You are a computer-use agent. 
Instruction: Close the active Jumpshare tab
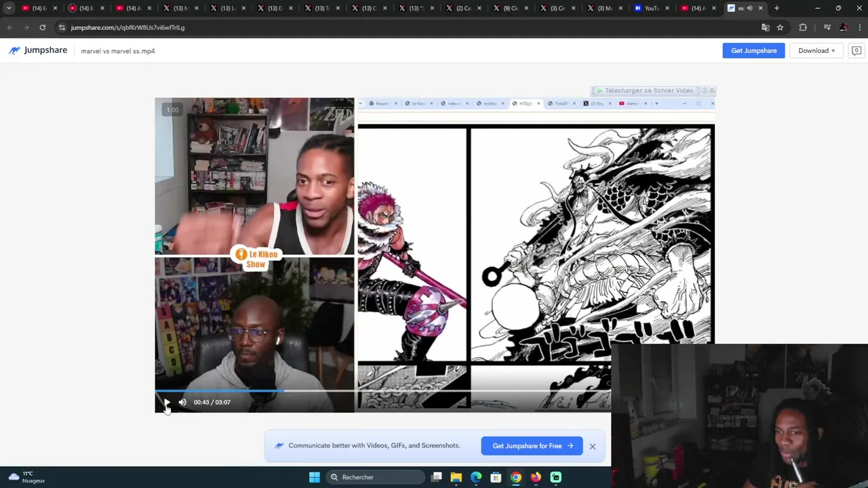pos(760,8)
